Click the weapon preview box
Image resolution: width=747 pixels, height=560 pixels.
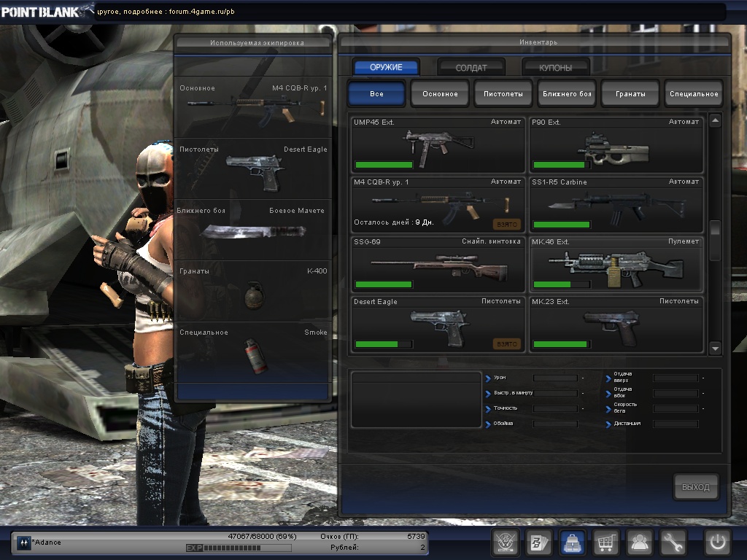(416, 400)
